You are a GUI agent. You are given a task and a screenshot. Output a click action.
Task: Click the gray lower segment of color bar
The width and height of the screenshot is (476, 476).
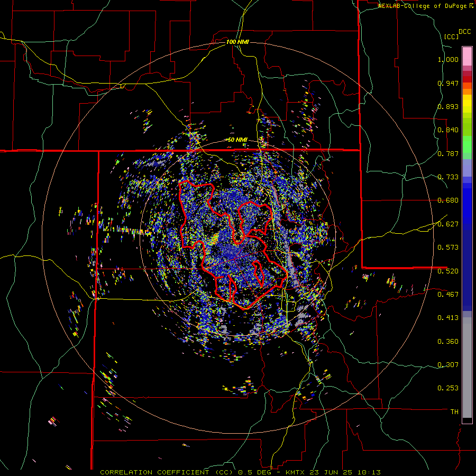tap(467, 368)
